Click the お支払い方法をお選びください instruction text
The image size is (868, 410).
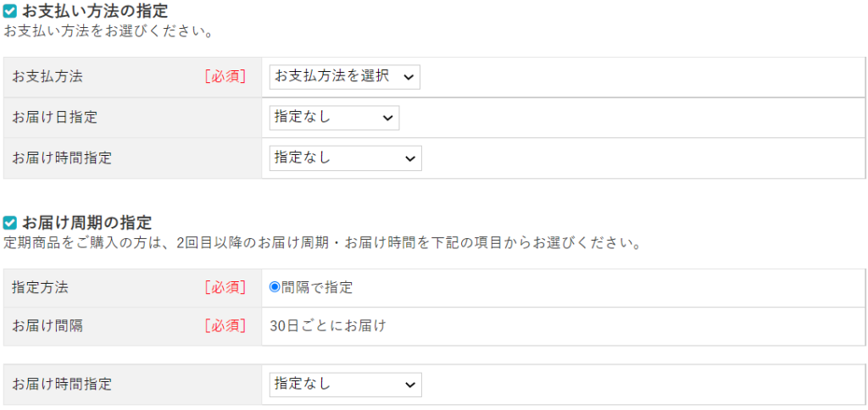[108, 32]
